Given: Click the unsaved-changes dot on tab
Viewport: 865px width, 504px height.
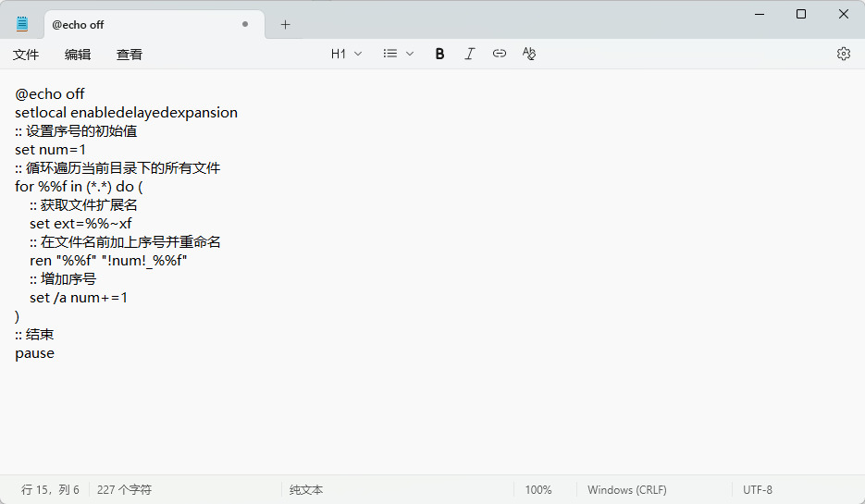Looking at the screenshot, I should coord(245,25).
